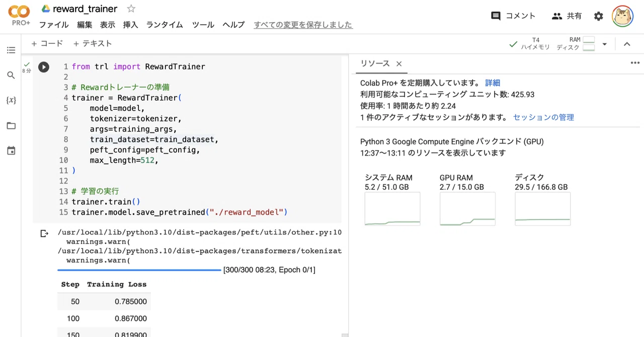Click the trainer.train() code line

coord(106,202)
